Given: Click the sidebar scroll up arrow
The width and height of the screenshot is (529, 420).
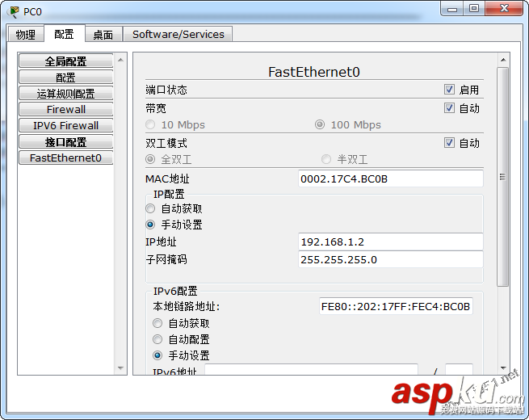Looking at the screenshot, I should [x=121, y=60].
